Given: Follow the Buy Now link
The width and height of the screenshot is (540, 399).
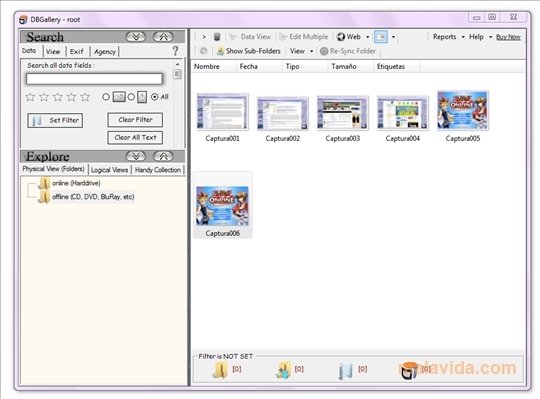Looking at the screenshot, I should point(508,37).
